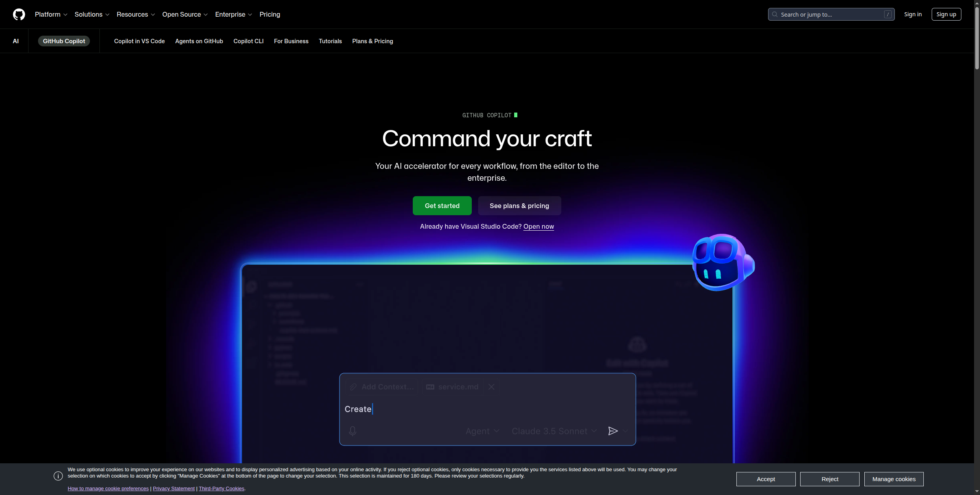Screen dimensions: 980x495
Task: Click the GitHub logo icon
Action: (19, 14)
